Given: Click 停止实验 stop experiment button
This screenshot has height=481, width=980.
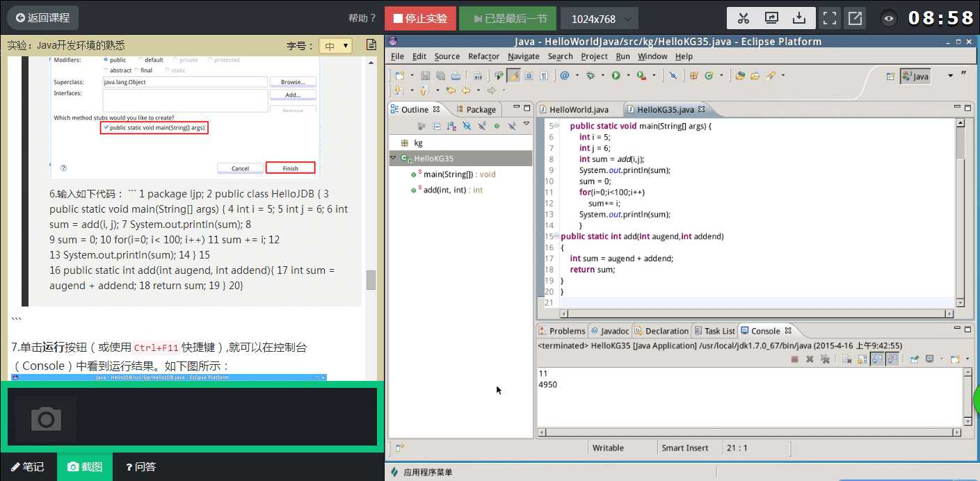Looking at the screenshot, I should [x=419, y=19].
